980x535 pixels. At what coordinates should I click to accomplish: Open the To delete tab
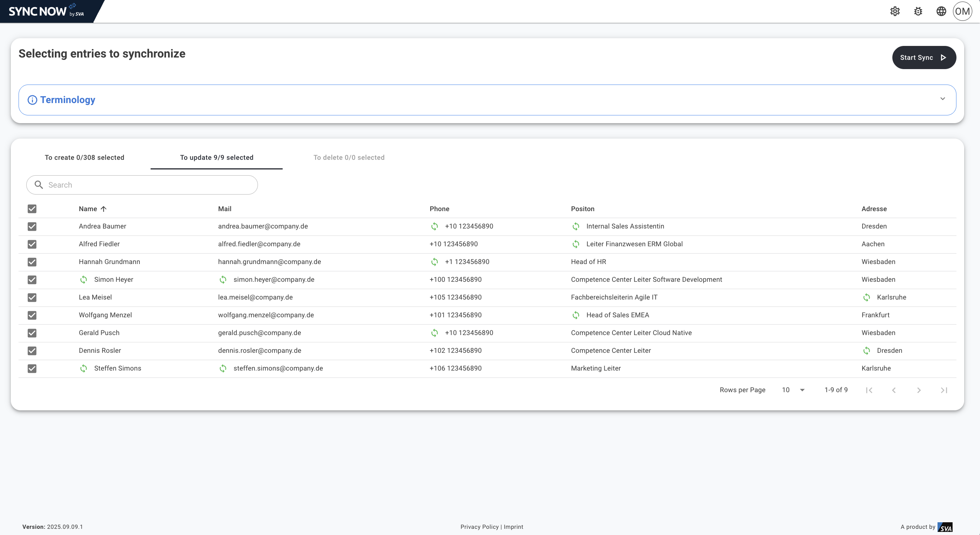click(349, 157)
